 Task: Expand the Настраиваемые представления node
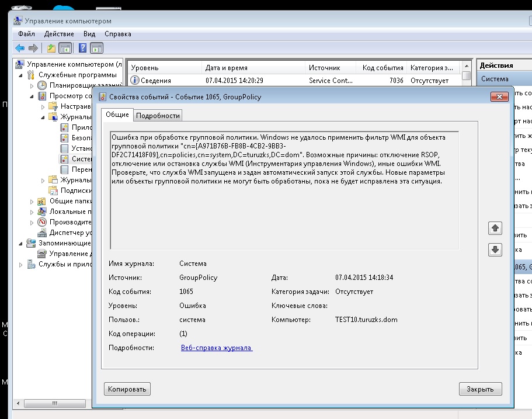(43, 107)
